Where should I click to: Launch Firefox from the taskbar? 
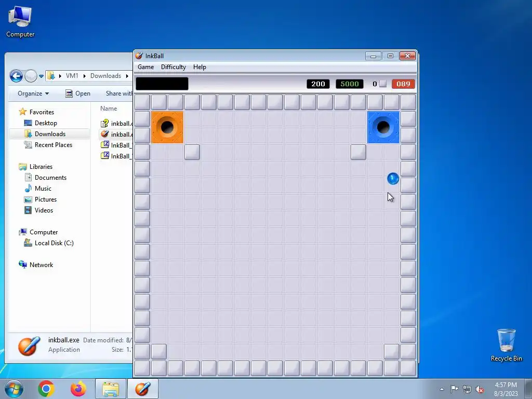78,389
